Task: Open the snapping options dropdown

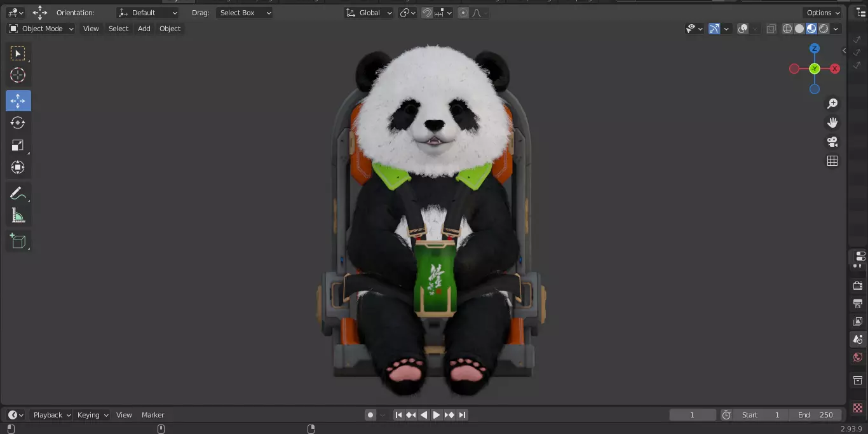Action: [444, 13]
